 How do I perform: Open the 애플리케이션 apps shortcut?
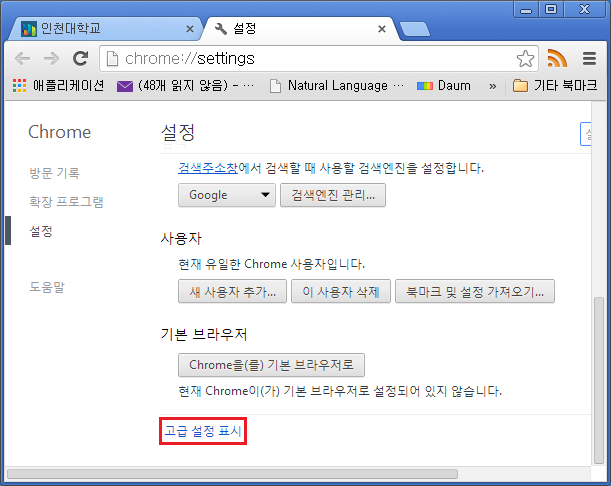(58, 85)
